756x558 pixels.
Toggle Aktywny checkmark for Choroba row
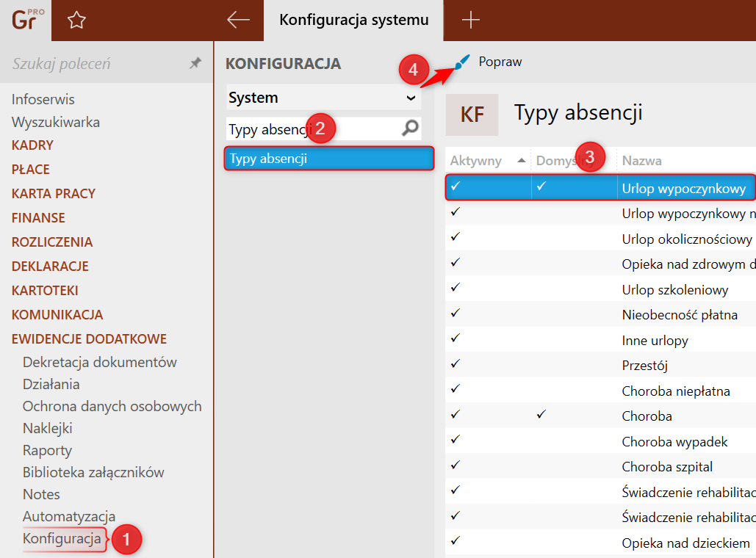pyautogui.click(x=456, y=415)
